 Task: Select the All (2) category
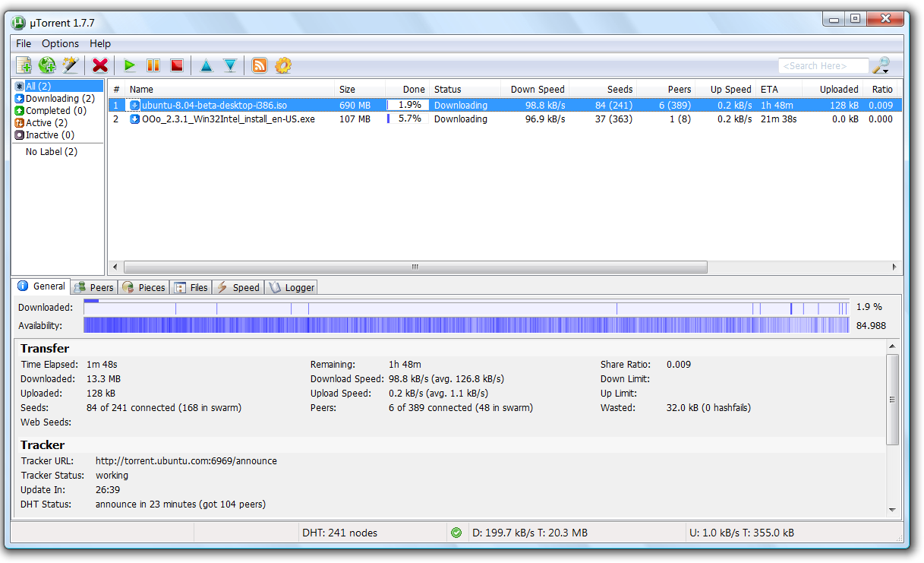pyautogui.click(x=58, y=86)
